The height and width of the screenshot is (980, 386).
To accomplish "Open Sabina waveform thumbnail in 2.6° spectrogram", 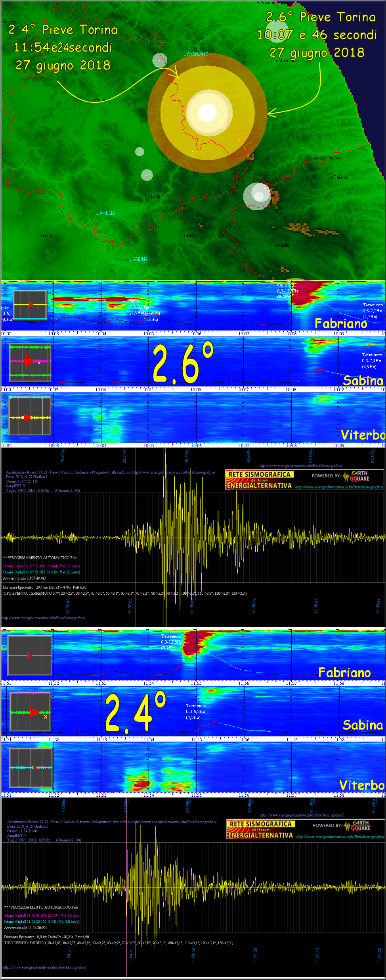I will (30, 362).
